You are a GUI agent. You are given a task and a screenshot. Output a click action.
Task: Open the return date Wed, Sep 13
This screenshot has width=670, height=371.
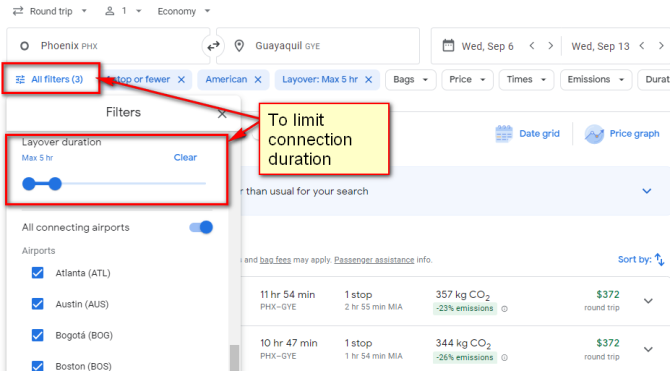pyautogui.click(x=600, y=46)
